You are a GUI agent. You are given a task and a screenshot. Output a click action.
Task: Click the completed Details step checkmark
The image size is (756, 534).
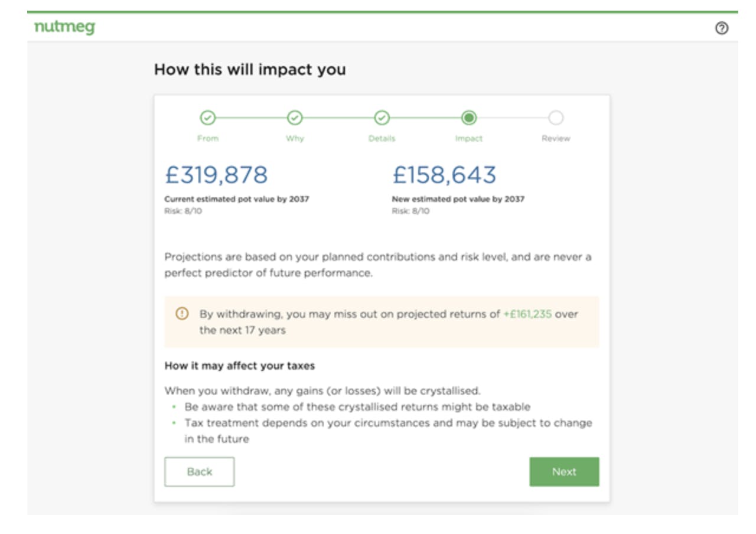click(382, 118)
